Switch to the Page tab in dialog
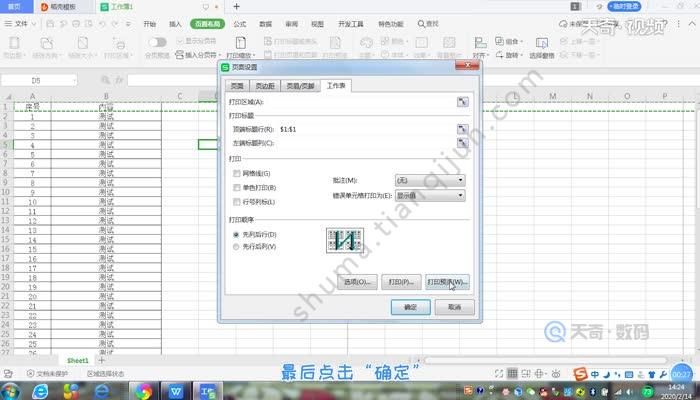This screenshot has height=400, width=700. tap(237, 86)
